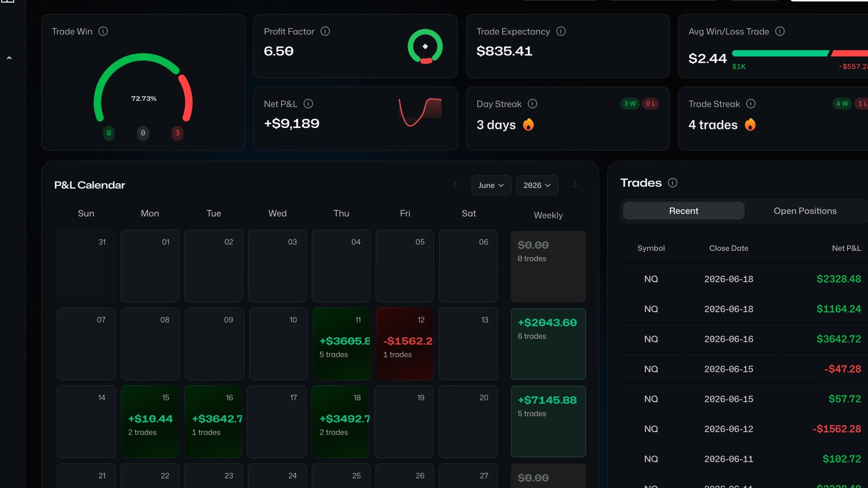Show the Day Streak info icon
Image resolution: width=868 pixels, height=488 pixels.
pos(532,104)
